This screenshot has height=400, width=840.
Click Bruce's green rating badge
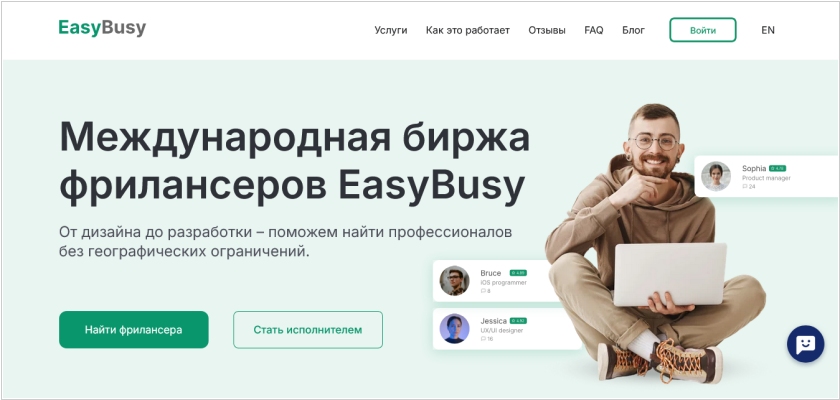point(518,273)
